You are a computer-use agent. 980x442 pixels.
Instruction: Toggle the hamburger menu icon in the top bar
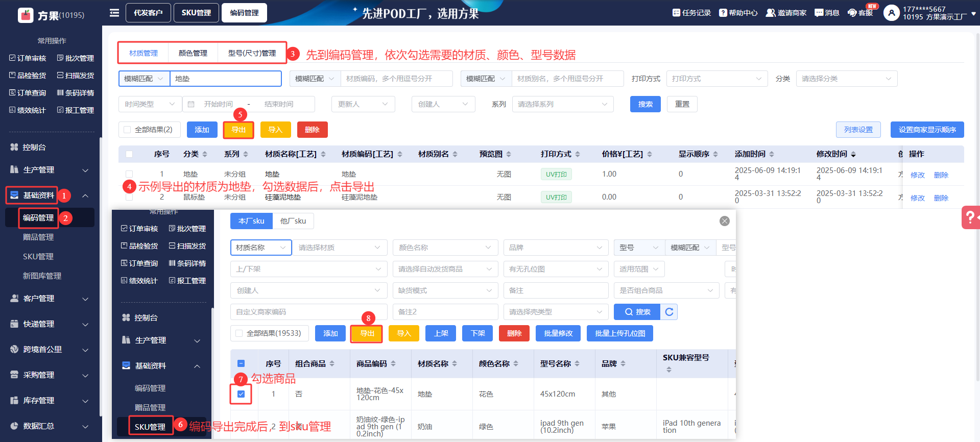click(x=114, y=13)
